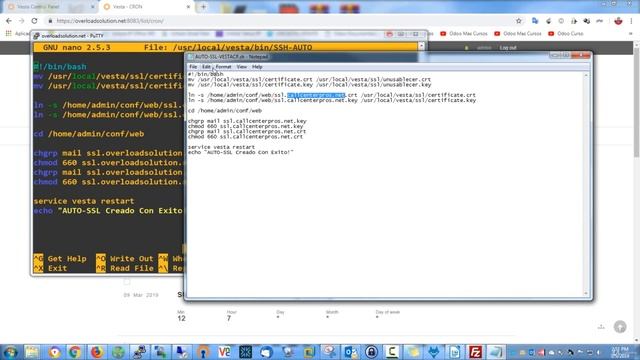
Task: Go back in Chrome
Action: point(9,21)
